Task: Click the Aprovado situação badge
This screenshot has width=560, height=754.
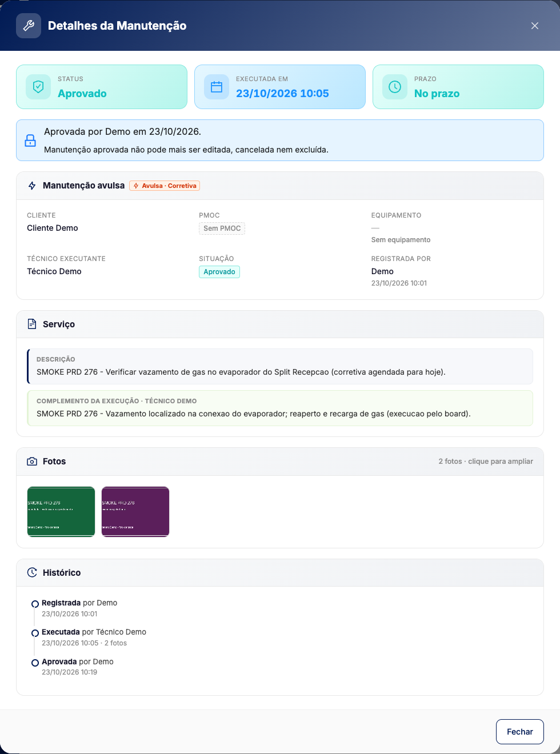Action: (219, 272)
